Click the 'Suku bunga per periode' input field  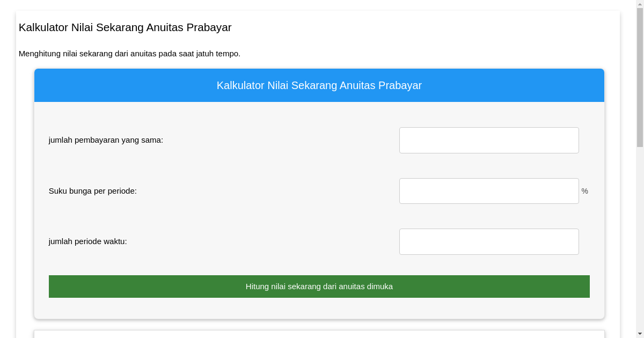coord(488,190)
